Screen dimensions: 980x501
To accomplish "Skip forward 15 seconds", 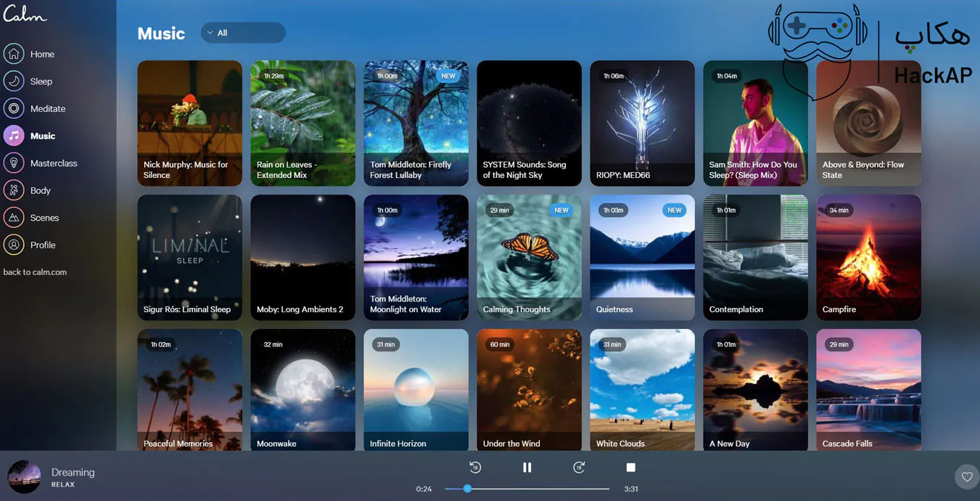I will coord(579,468).
